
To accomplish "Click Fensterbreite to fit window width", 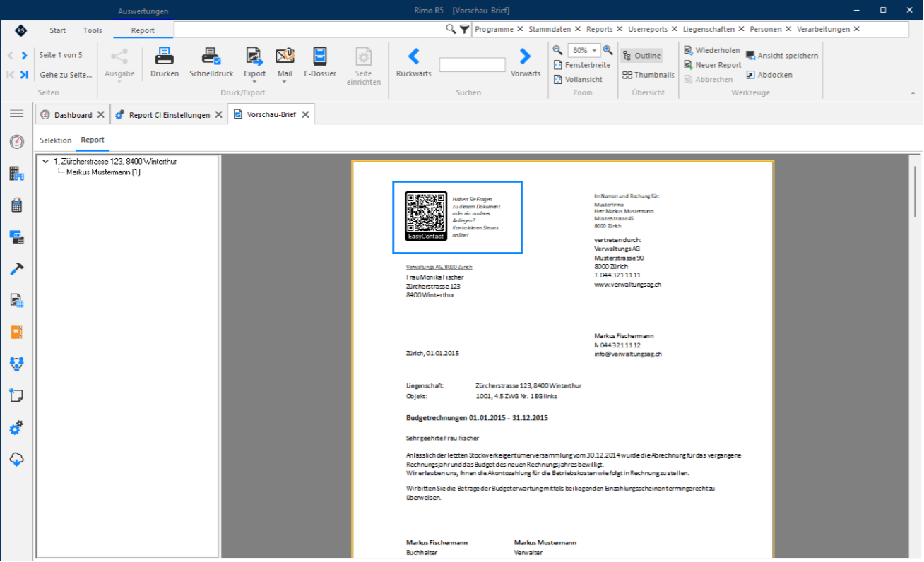I will coord(581,65).
